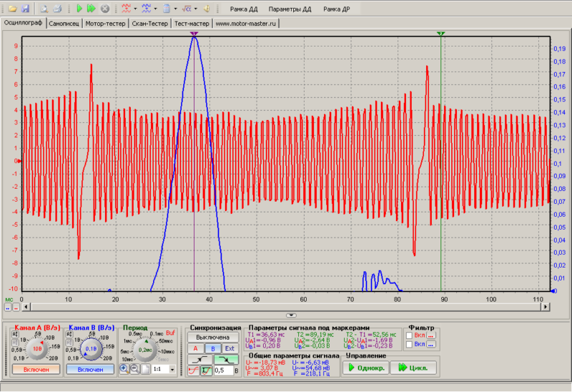The width and height of the screenshot is (572, 392).
Task: Open the calculator toolbar icon
Action: [x=167, y=9]
